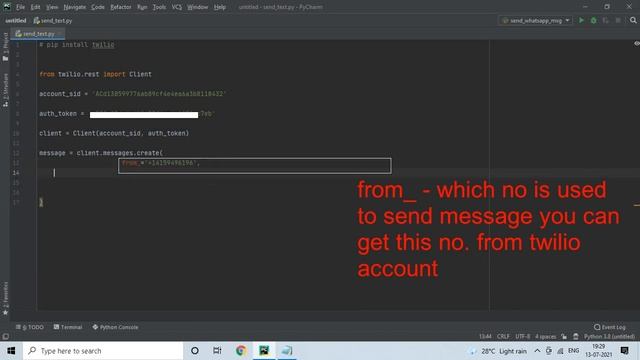Change the CRLF line separator
The image size is (640, 360).
503,336
